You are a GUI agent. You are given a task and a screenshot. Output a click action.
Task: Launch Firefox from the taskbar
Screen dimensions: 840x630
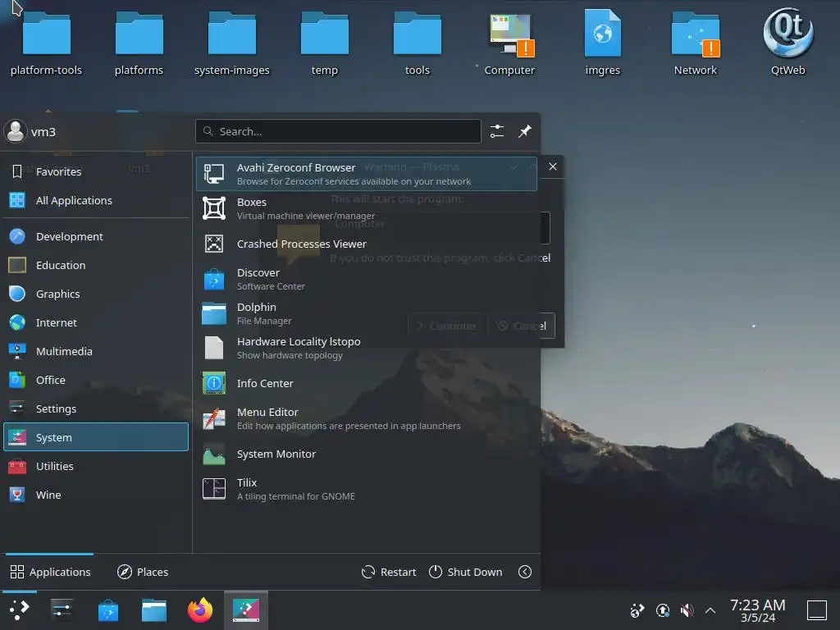200,610
